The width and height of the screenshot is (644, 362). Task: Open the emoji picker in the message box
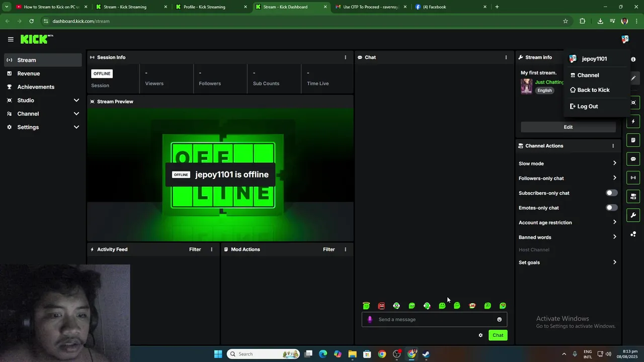pos(499,319)
